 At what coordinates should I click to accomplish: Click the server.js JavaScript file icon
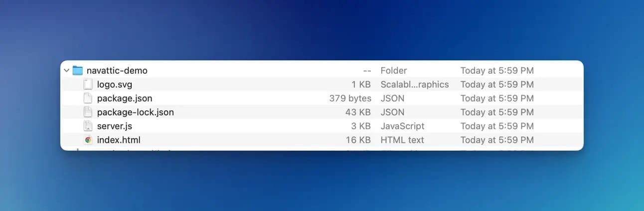[88, 126]
